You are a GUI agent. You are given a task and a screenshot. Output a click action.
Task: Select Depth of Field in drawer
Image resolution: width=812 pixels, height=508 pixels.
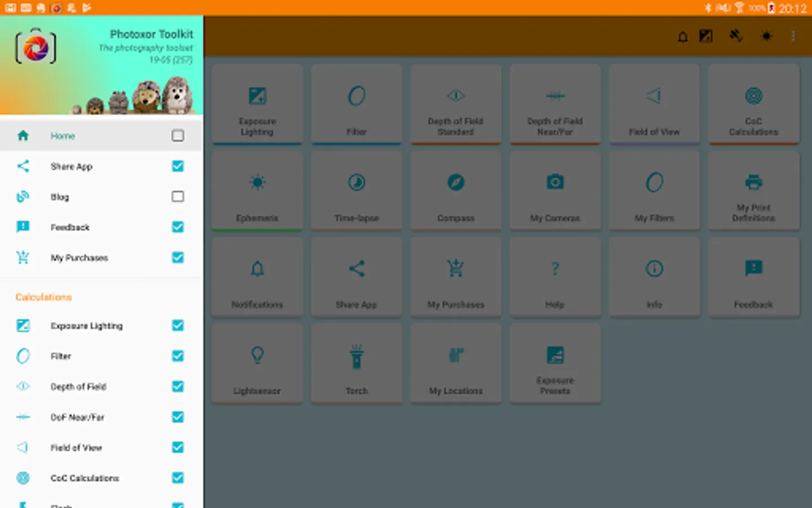(x=101, y=387)
